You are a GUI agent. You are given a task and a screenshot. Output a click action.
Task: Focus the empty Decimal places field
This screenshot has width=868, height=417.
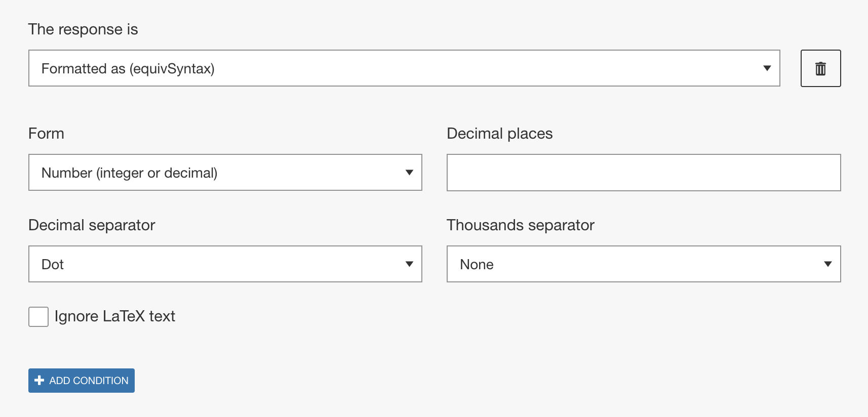(644, 173)
